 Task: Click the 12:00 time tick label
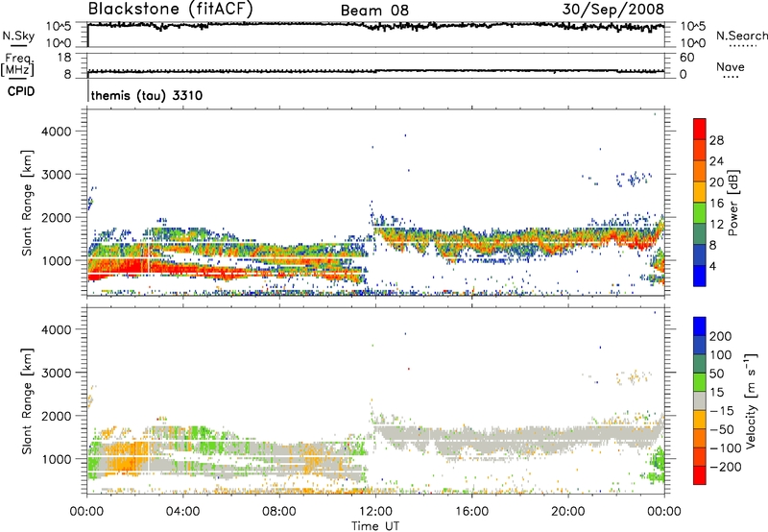375,512
